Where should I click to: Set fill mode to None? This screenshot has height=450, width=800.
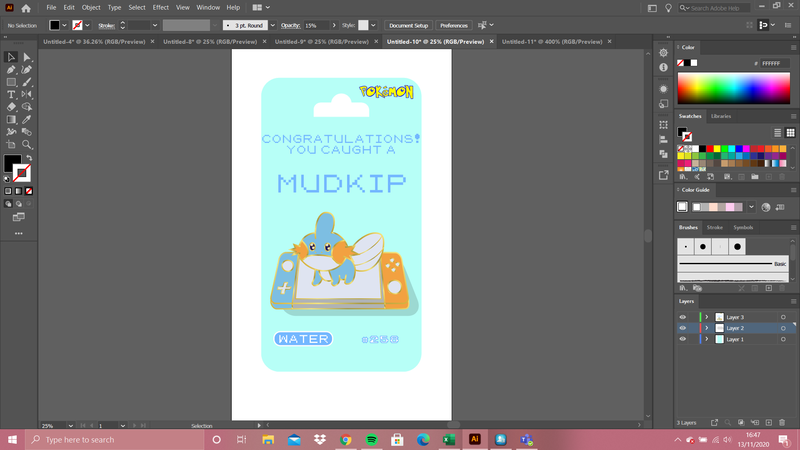tap(29, 191)
